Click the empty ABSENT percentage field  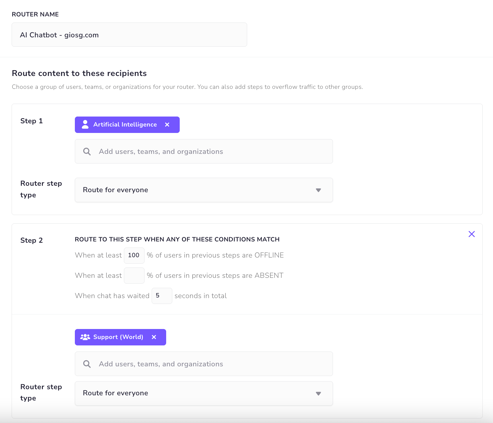click(x=134, y=275)
